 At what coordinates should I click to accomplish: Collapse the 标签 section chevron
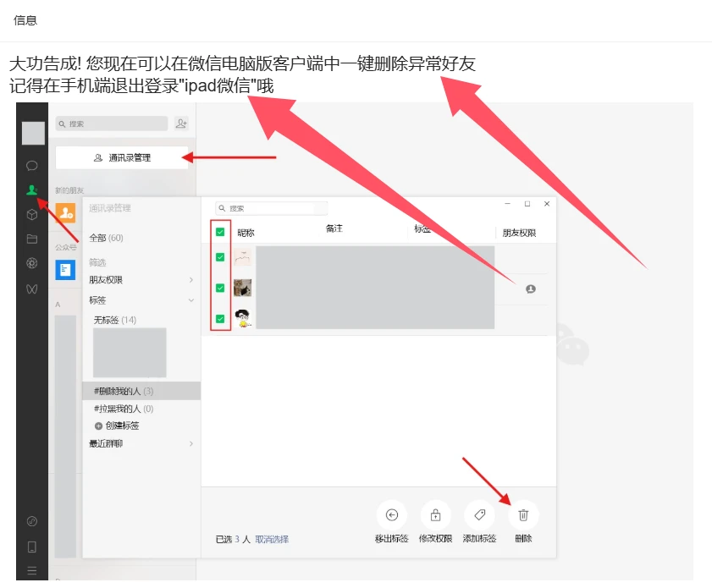[191, 299]
